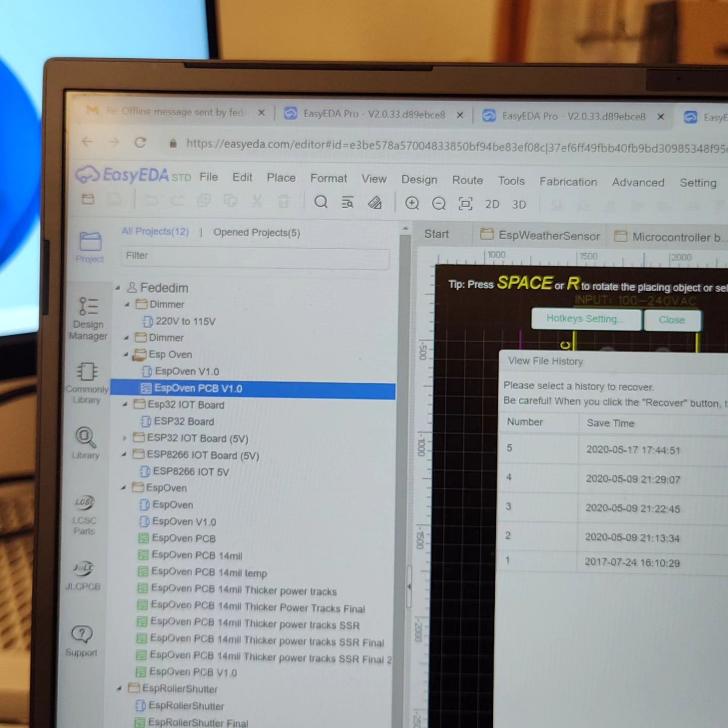Click the project panel collapse handle
Image resolution: width=728 pixels, height=728 pixels.
tap(409, 586)
